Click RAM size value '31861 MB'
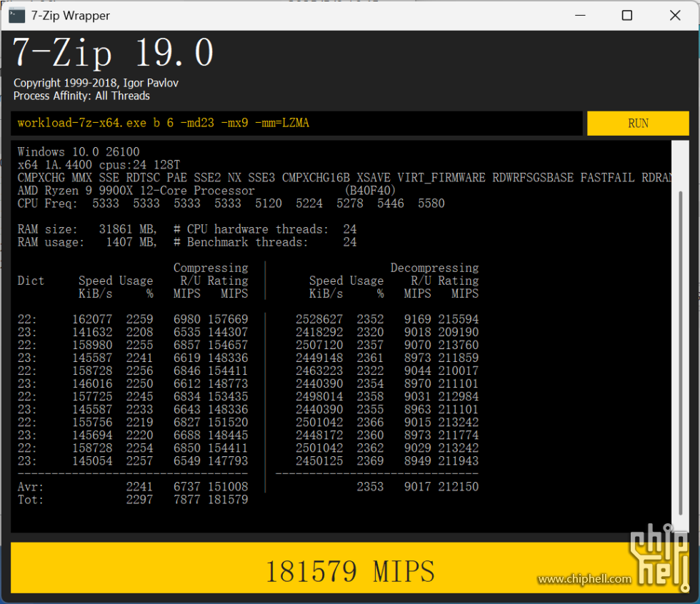This screenshot has height=604, width=700. [128, 229]
